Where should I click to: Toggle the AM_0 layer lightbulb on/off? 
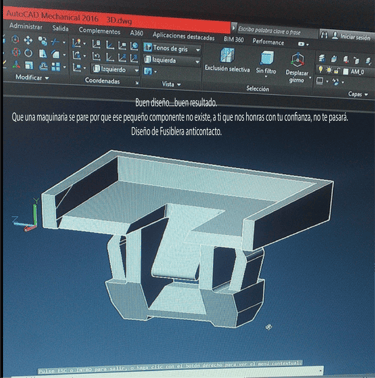pos(321,70)
